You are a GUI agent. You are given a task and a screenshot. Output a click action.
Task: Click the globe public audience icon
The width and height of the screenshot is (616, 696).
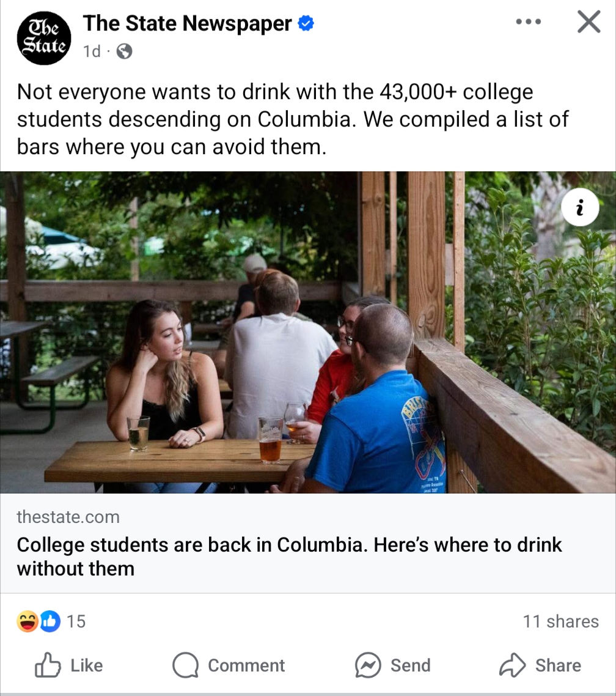click(x=124, y=51)
